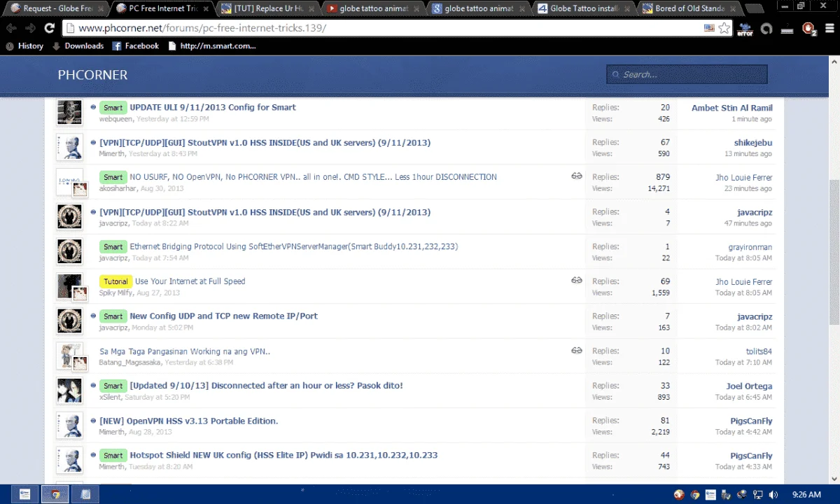Click Smart prefix on Hotspot Shield thread

(113, 456)
